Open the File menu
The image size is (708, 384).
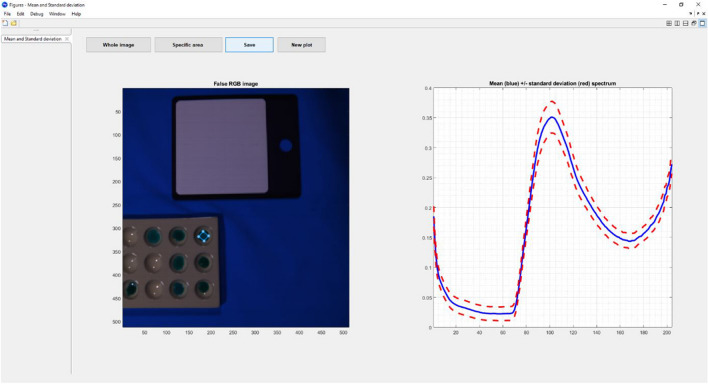tap(7, 14)
